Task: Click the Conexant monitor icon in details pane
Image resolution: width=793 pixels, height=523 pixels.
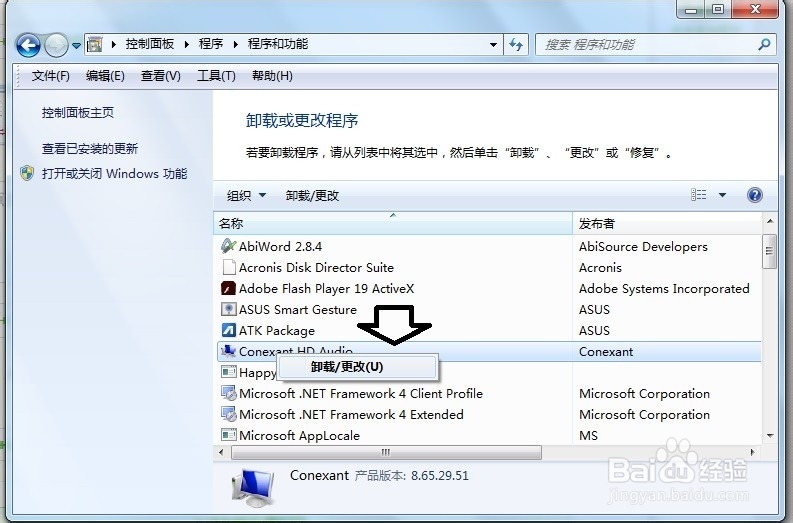Action: (253, 487)
